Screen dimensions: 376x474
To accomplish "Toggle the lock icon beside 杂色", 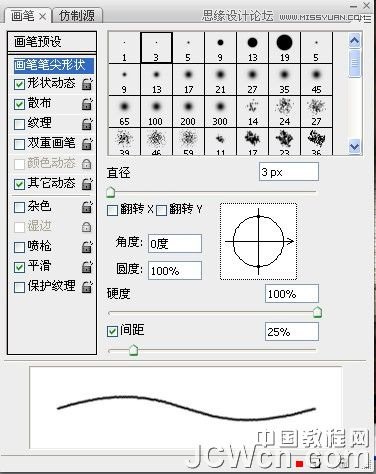I will [x=87, y=207].
